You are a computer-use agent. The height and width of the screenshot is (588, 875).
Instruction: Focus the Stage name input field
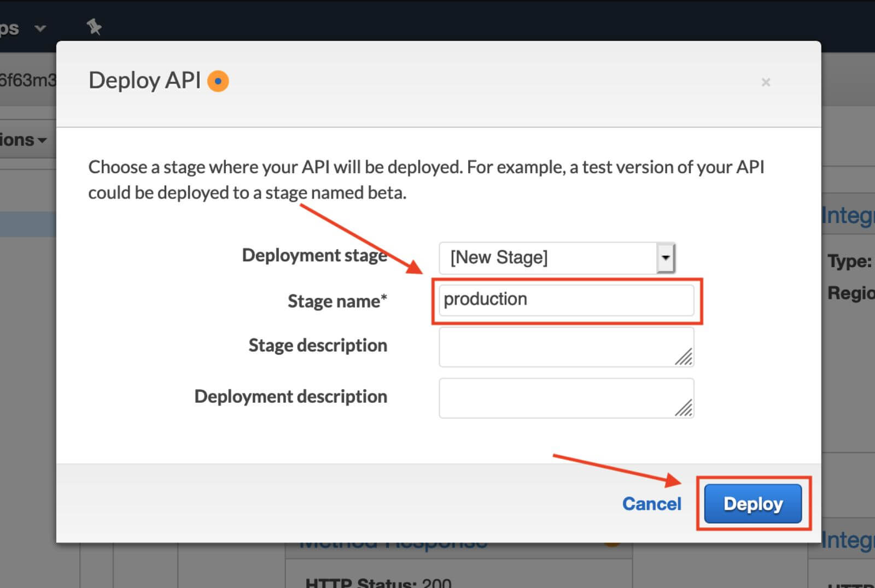pos(566,299)
